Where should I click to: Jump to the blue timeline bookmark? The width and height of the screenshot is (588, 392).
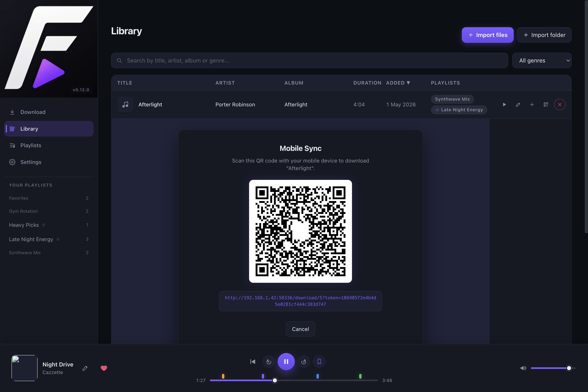tap(317, 376)
